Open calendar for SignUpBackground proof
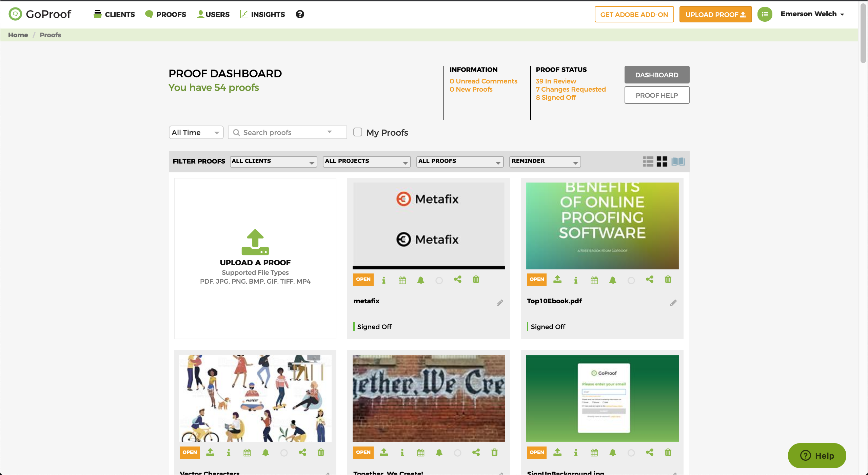Viewport: 868px width, 475px height. pos(594,453)
